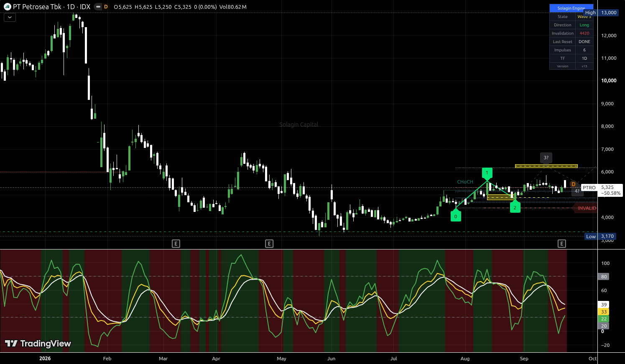Image resolution: width=625 pixels, height=364 pixels.
Task: Click the 10,000 price axis label
Action: 609,81
